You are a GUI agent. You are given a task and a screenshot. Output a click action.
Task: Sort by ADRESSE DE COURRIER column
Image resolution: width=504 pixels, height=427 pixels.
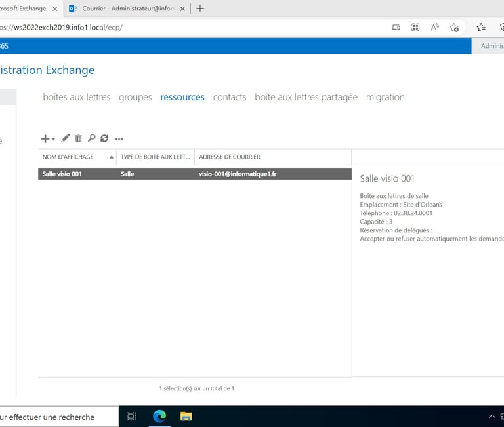[x=273, y=157]
